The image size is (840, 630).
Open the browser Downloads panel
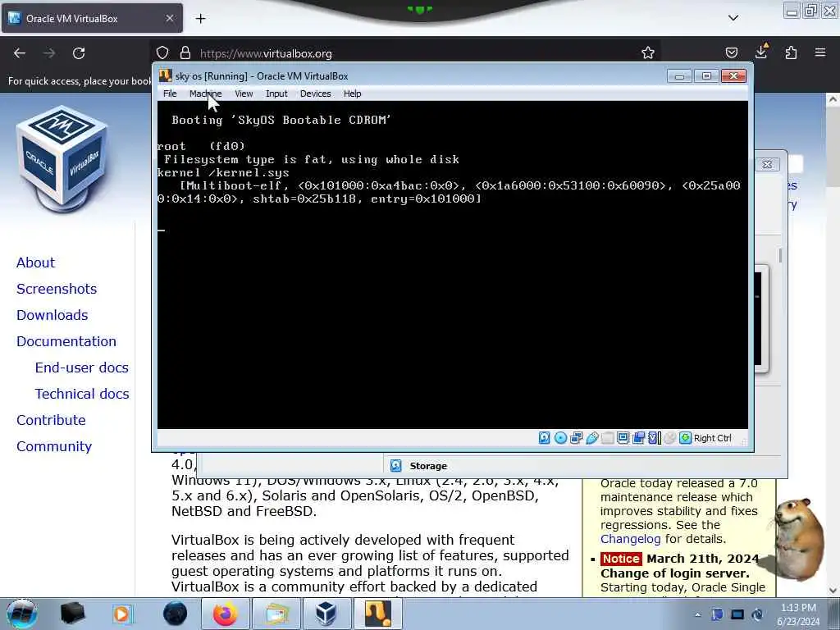761,52
